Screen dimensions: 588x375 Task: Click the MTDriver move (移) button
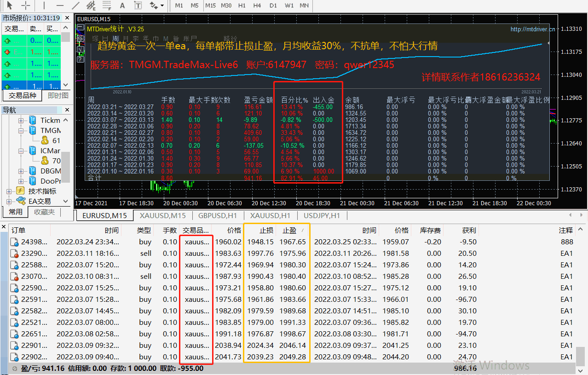pyautogui.click(x=80, y=39)
